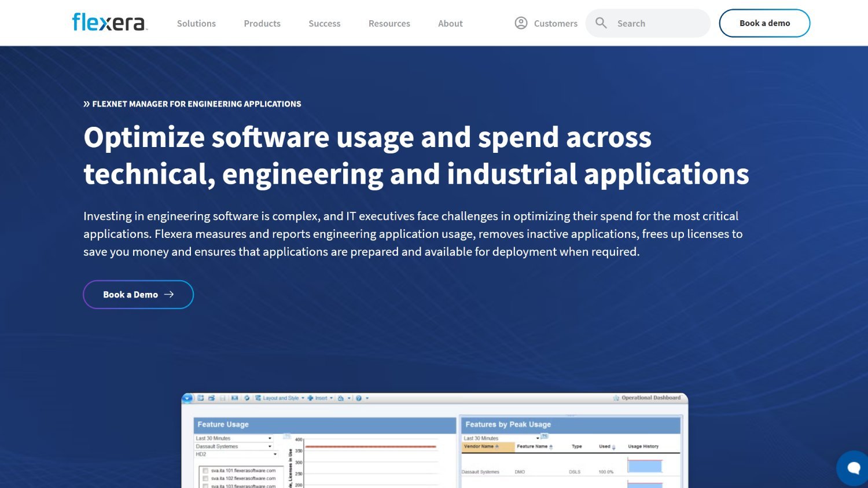Click the Book a Demo button in the hero
Viewport: 868px width, 488px height.
[138, 294]
